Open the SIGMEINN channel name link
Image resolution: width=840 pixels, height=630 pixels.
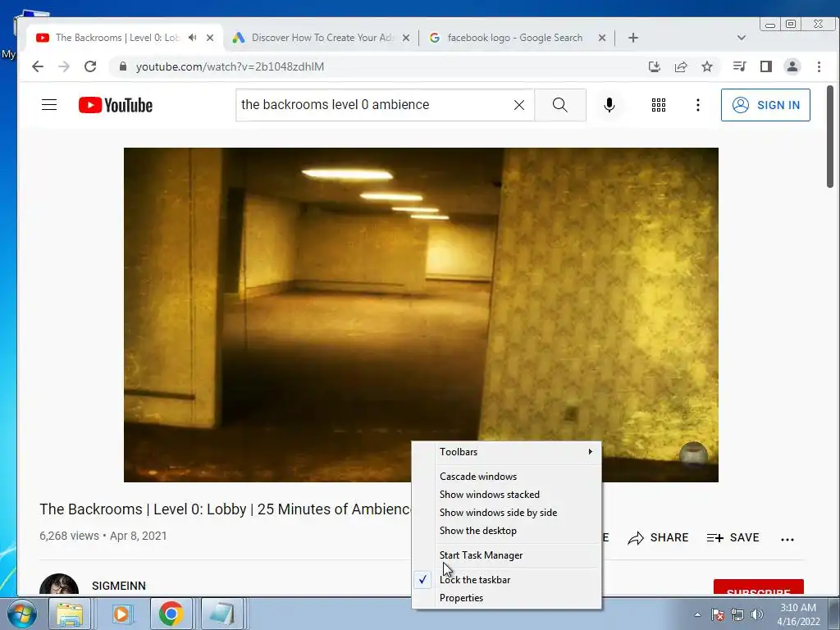click(119, 586)
